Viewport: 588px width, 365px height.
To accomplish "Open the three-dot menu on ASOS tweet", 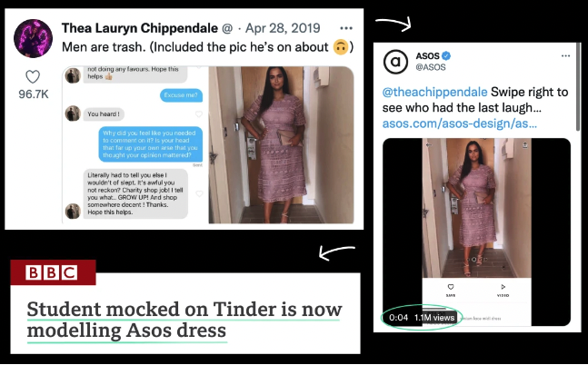I will click(x=565, y=55).
